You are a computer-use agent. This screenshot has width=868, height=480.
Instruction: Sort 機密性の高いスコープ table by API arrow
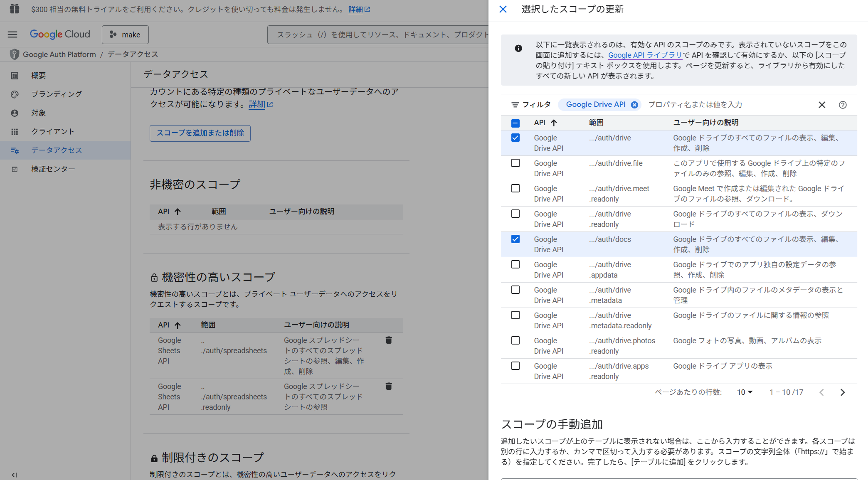point(178,325)
